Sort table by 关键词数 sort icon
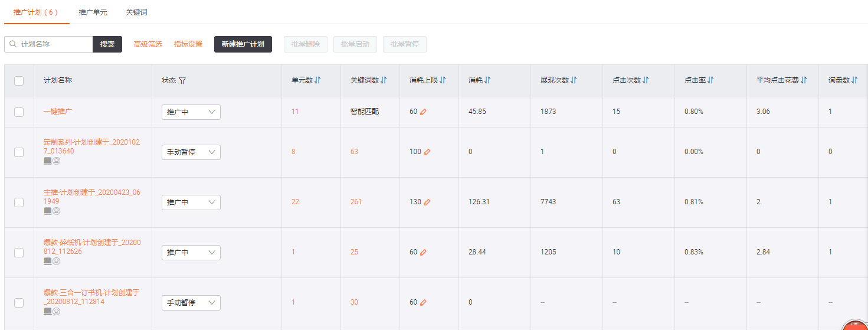This screenshot has width=868, height=330. pos(384,80)
